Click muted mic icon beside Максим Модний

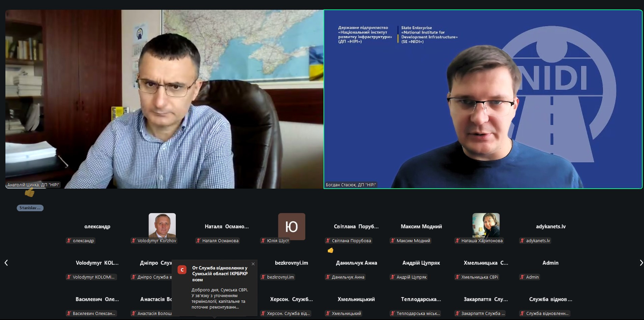tap(393, 241)
